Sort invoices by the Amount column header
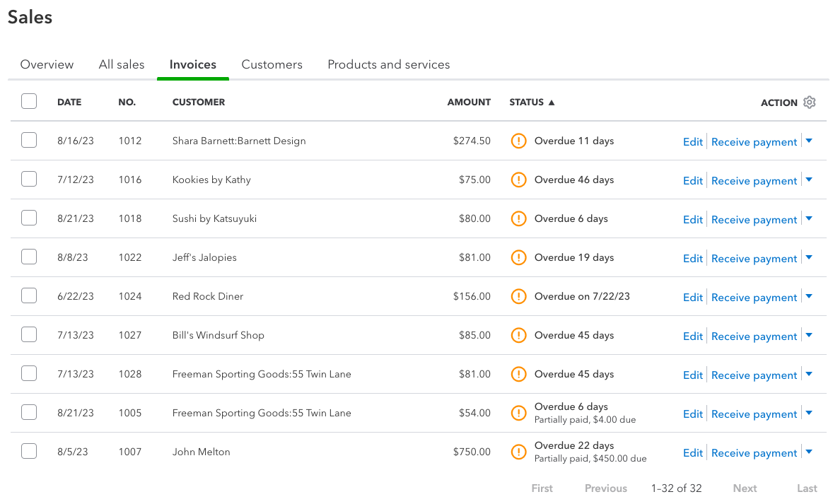833x504 pixels. tap(469, 102)
